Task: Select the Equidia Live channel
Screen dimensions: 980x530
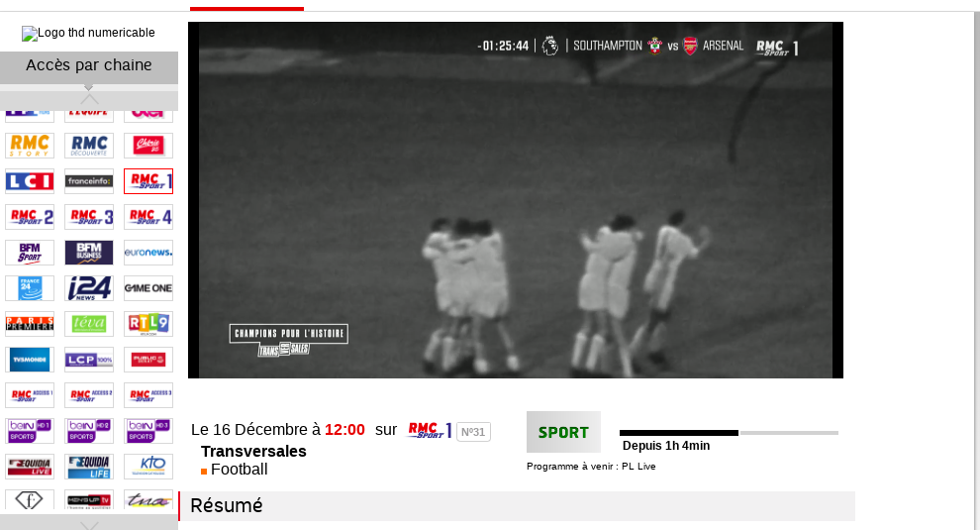Action: (x=30, y=467)
